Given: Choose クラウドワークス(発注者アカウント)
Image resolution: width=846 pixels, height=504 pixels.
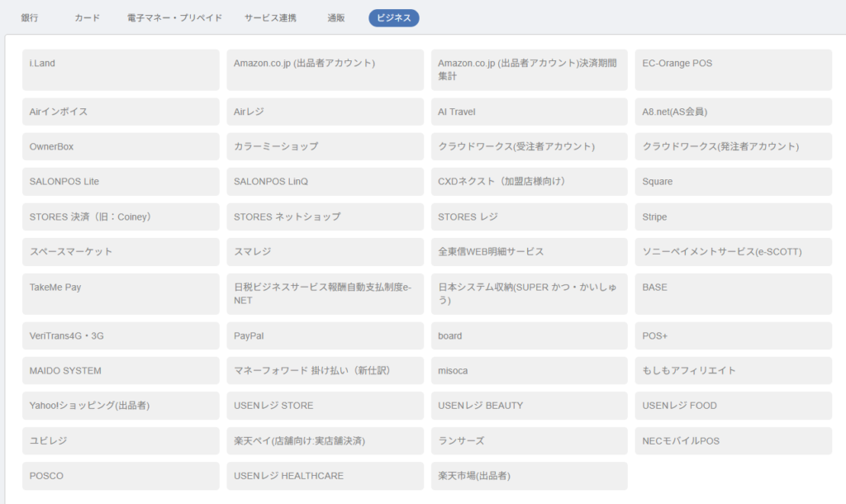Looking at the screenshot, I should point(734,146).
